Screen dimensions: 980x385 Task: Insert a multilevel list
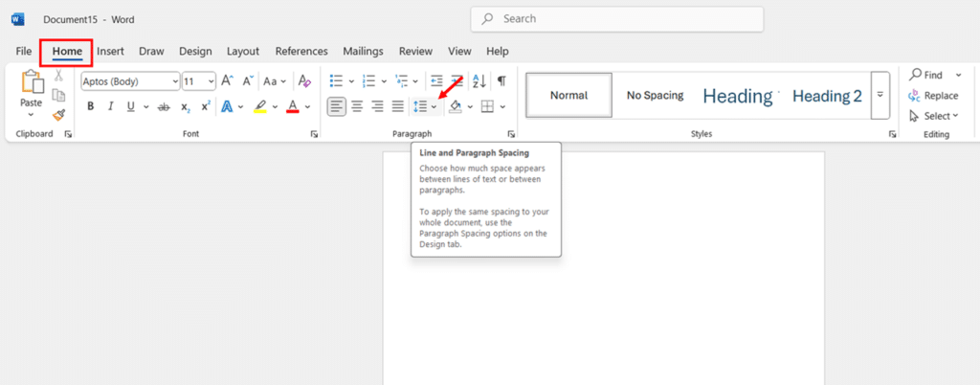tap(402, 81)
